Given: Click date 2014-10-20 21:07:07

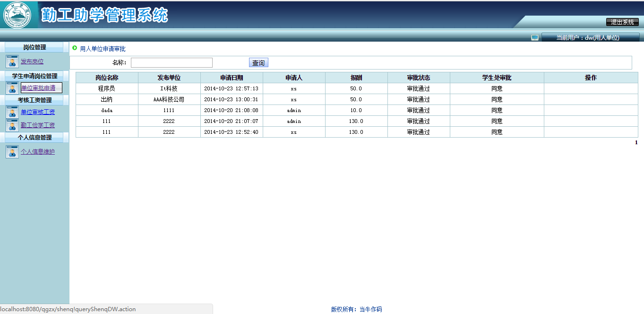Looking at the screenshot, I should point(232,121).
